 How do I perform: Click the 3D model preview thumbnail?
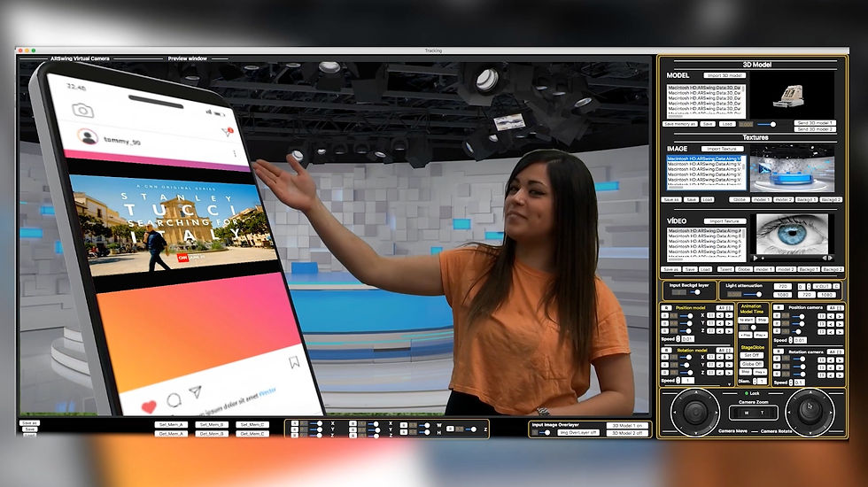[792, 96]
